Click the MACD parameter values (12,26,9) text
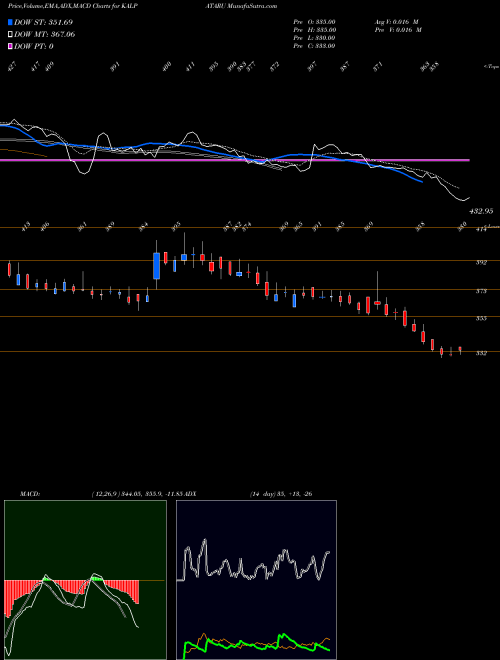Image resolution: width=500 pixels, height=660 pixels. click(138, 494)
